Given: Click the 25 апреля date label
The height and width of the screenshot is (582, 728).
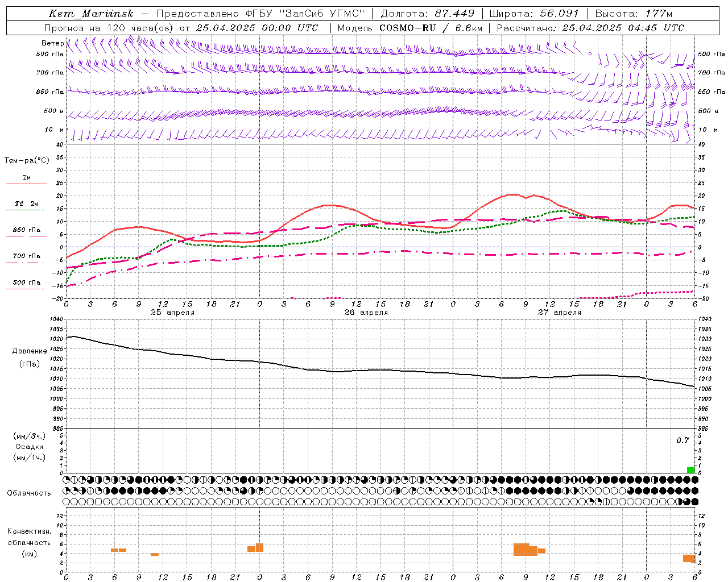Looking at the screenshot, I should pyautogui.click(x=173, y=313).
